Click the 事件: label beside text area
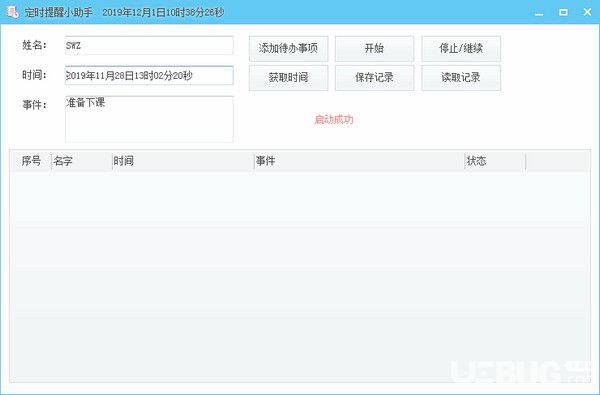Viewport: 600px width, 395px height. 34,105
